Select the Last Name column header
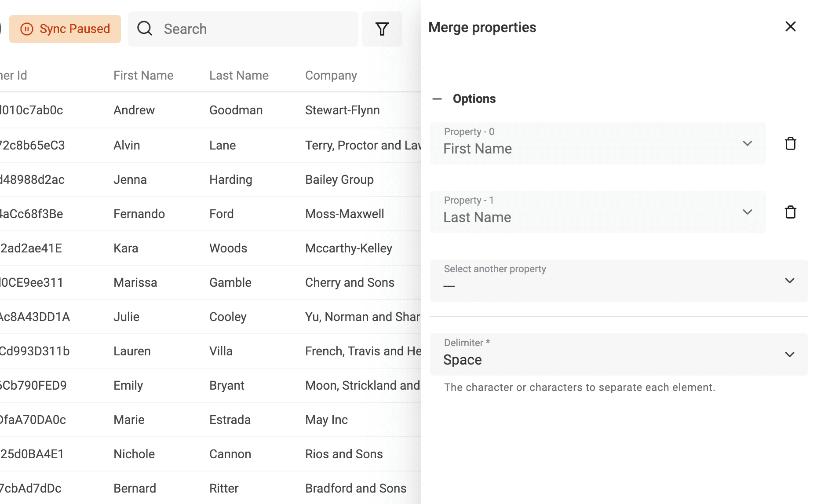Screen dimensions: 817x504 click(x=239, y=75)
